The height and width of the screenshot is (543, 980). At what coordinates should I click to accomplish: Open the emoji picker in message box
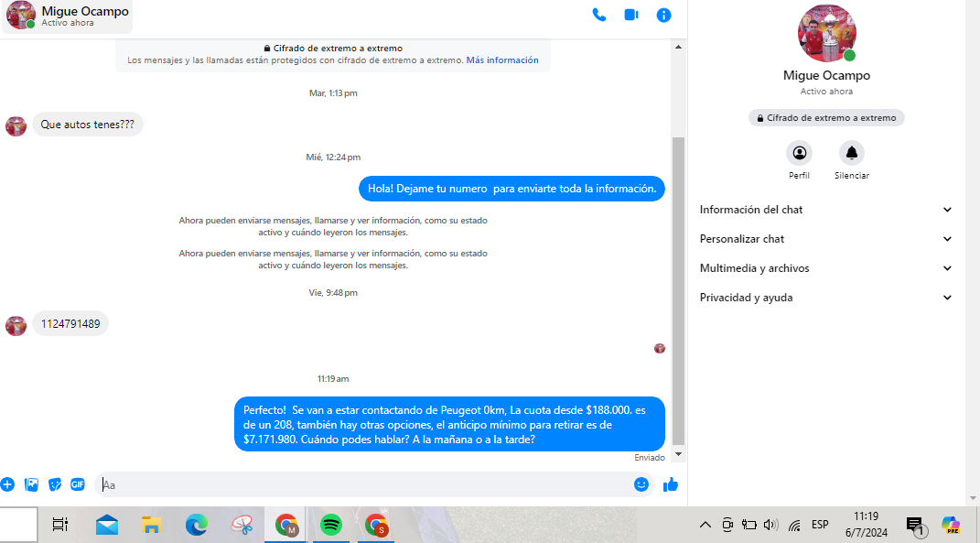[641, 484]
